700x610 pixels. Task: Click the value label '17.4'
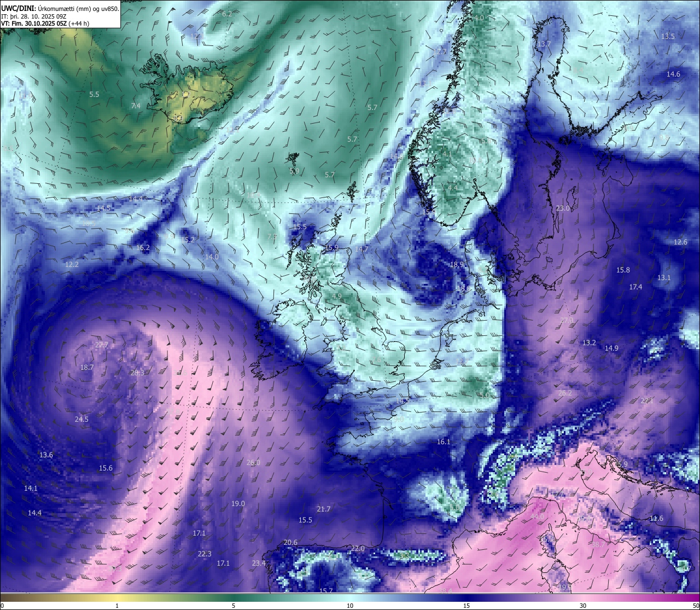[x=635, y=287]
